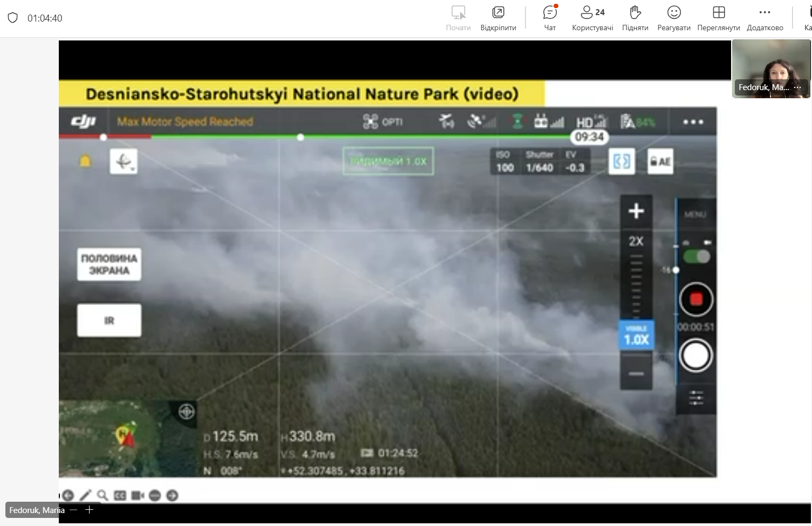Open the meeting Чат panel
Screen dimensions: 812x526
click(x=550, y=18)
